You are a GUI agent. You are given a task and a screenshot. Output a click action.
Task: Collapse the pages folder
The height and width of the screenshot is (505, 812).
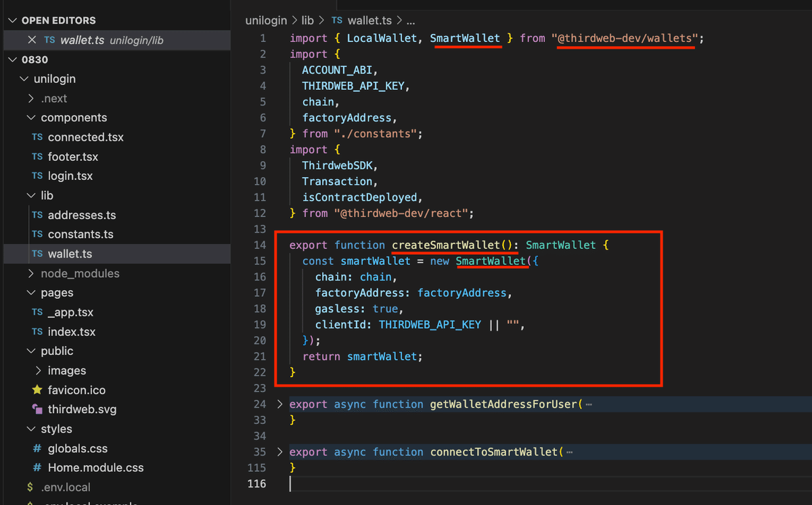[x=32, y=293]
